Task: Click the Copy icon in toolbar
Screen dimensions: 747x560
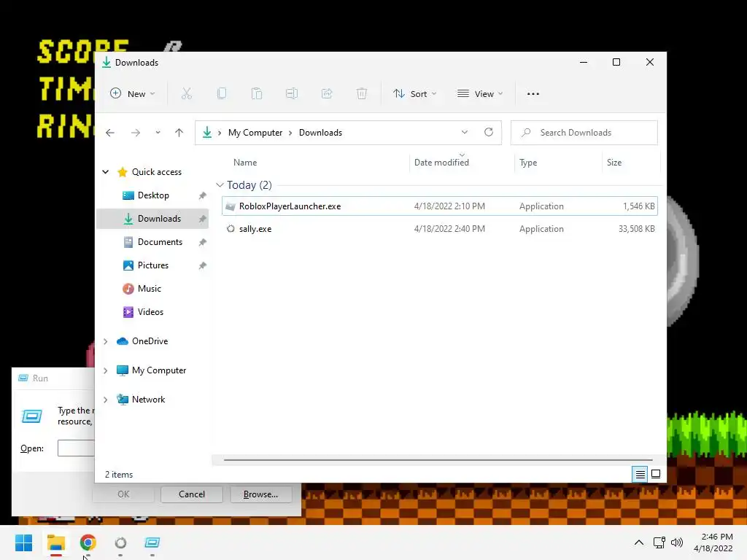Action: click(x=222, y=94)
